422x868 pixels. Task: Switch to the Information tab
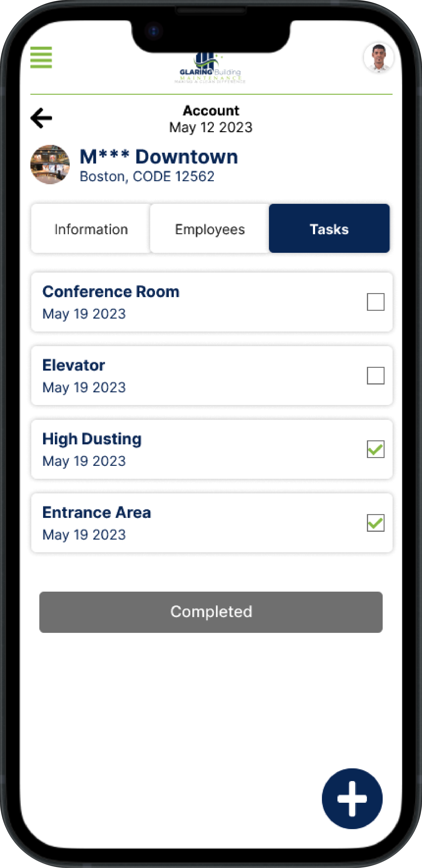91,229
